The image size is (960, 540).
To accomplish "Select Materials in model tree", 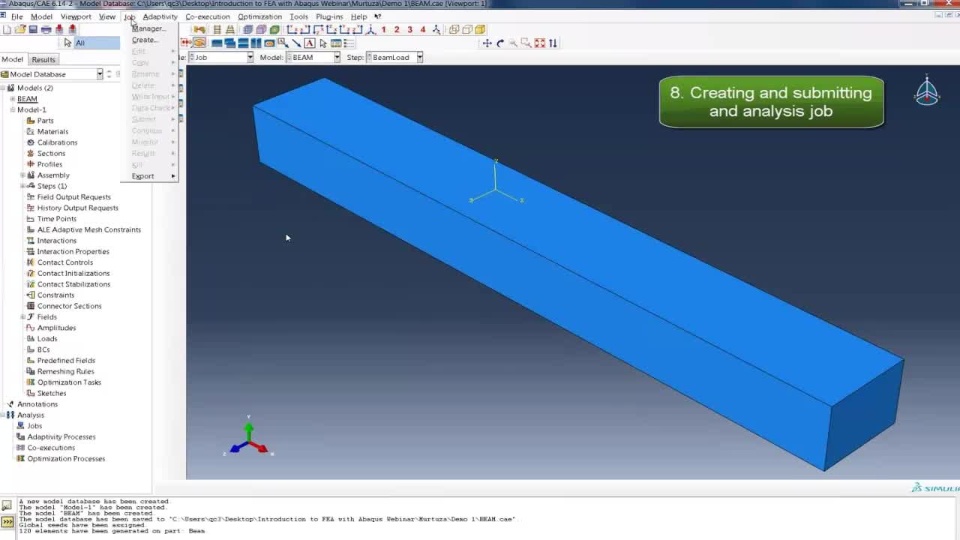I will (53, 132).
